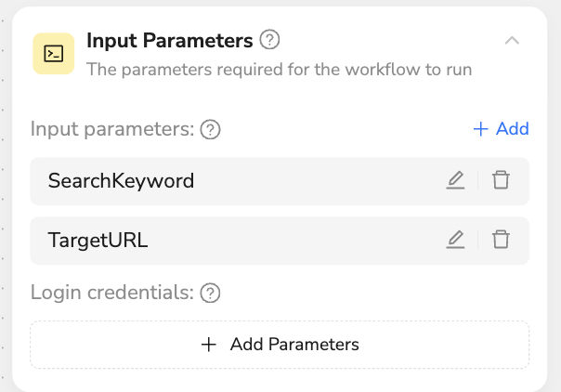Click the Add Parameters button
This screenshot has height=392, width=561.
coord(280,345)
